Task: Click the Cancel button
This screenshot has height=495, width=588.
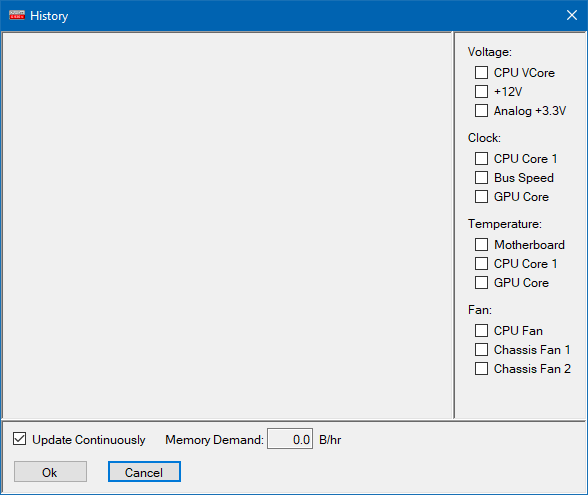Action: click(144, 472)
